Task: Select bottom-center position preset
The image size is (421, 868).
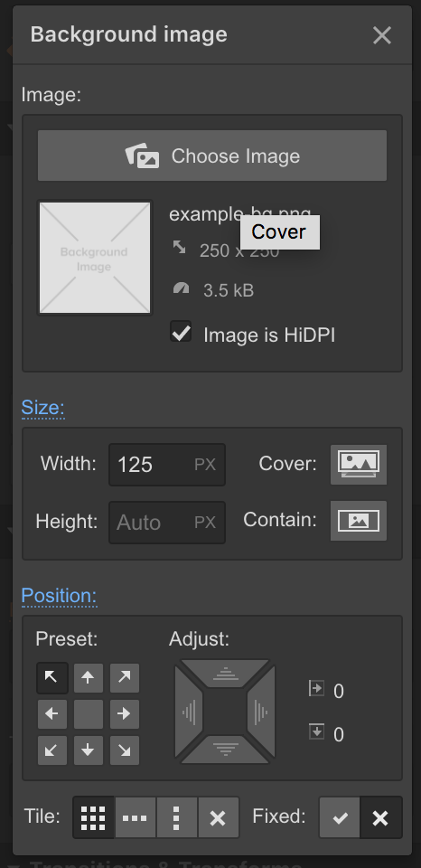Action: click(88, 750)
